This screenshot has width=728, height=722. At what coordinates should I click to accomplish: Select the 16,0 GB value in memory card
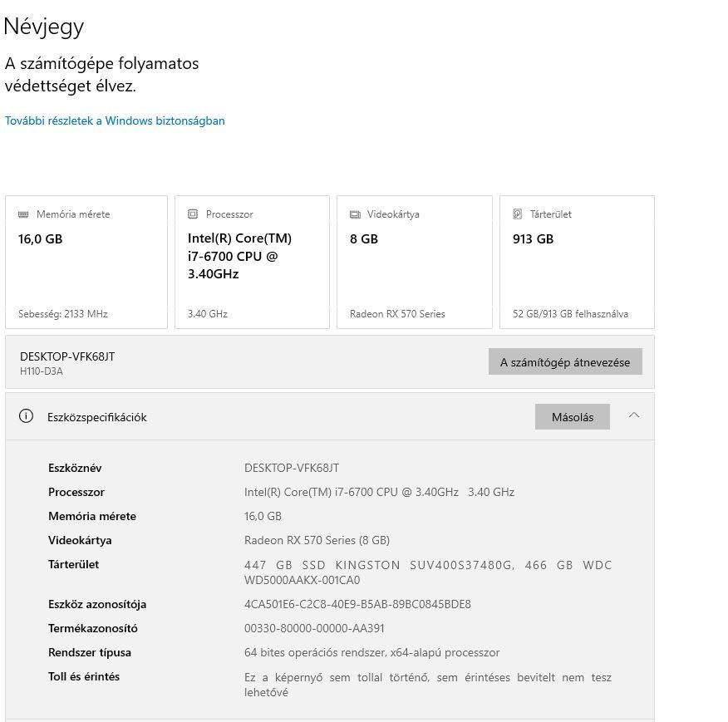(40, 239)
